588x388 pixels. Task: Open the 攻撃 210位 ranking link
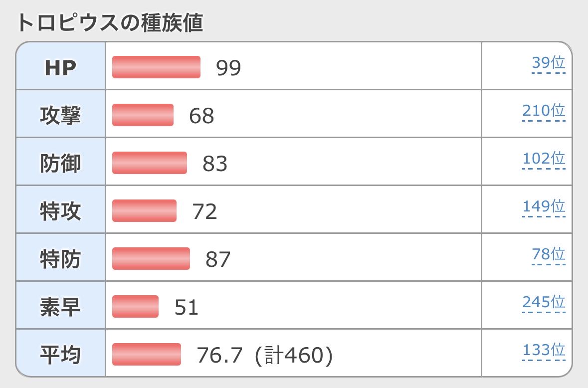point(544,111)
